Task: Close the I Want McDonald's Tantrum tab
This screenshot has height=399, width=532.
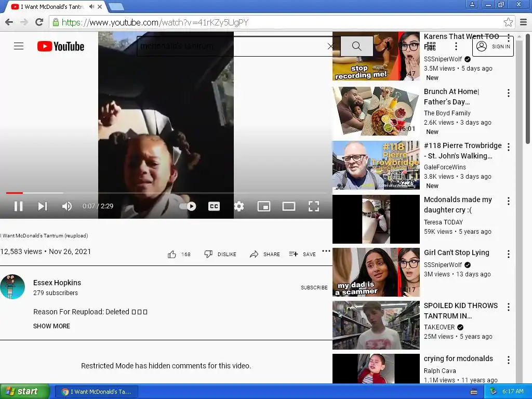Action: (x=100, y=6)
